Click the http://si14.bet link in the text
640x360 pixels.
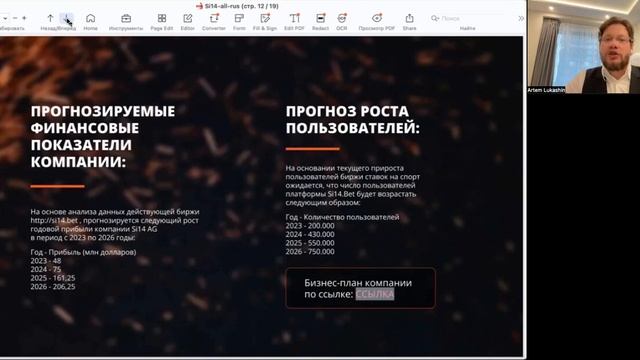coord(54,220)
